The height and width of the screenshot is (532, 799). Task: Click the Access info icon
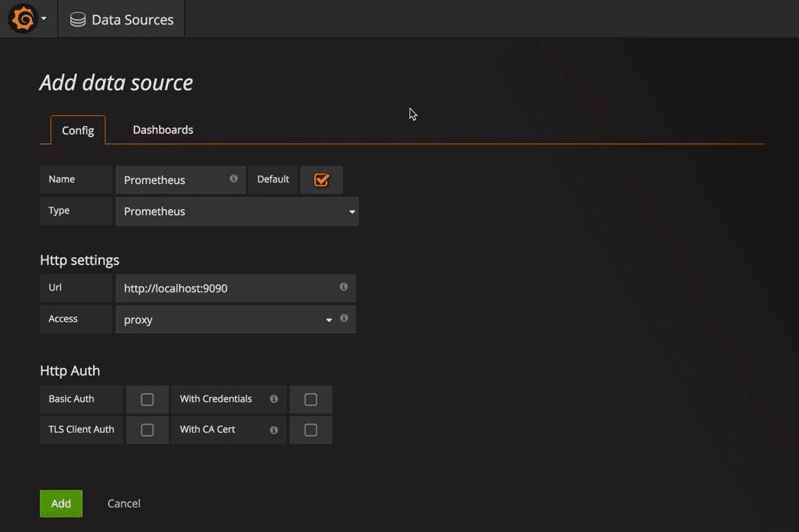[344, 318]
